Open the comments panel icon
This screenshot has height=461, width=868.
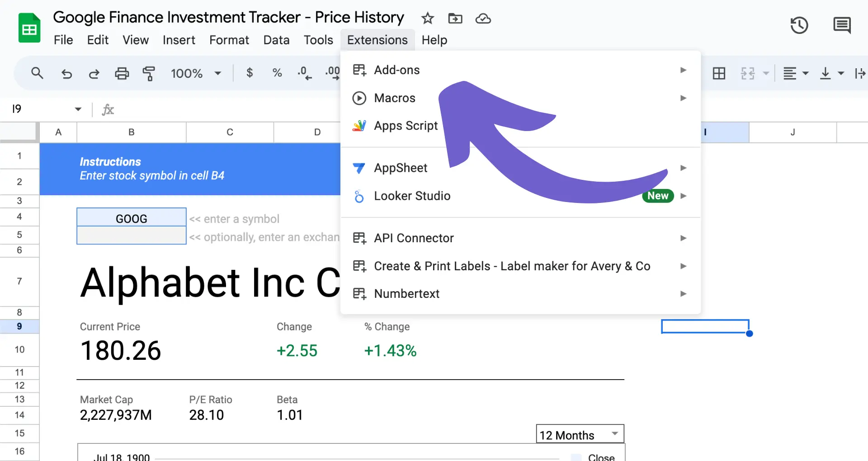pyautogui.click(x=841, y=25)
